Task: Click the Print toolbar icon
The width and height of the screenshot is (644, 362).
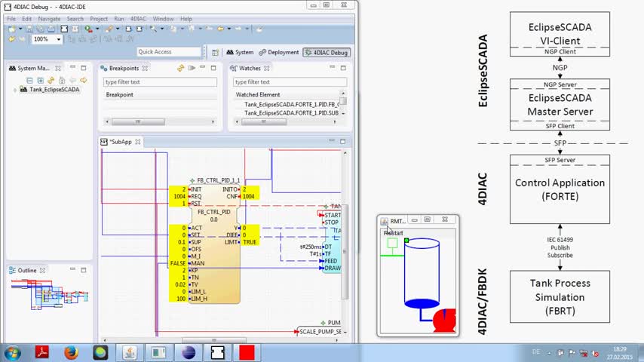Action: click(x=51, y=29)
